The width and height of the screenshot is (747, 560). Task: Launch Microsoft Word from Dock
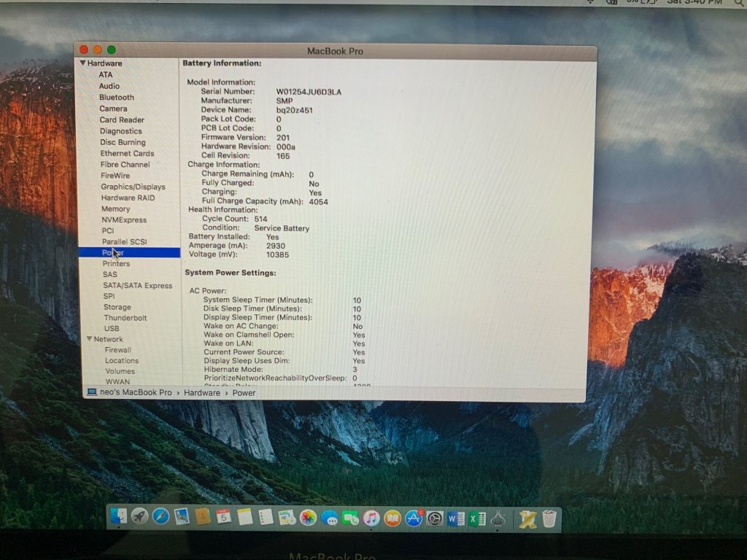point(455,518)
